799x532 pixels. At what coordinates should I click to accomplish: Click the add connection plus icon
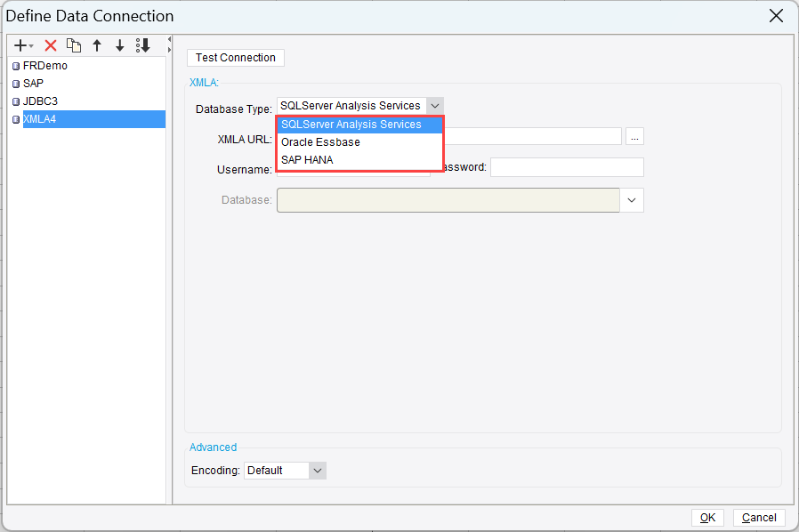coord(21,45)
